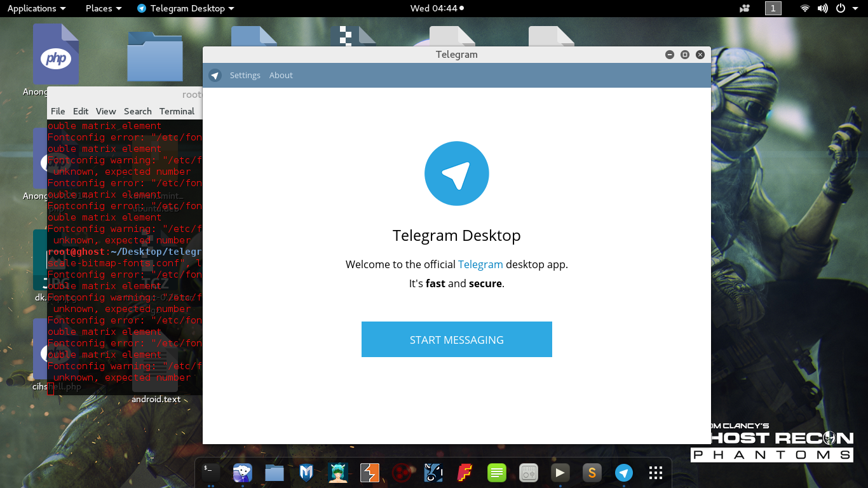The width and height of the screenshot is (868, 488).
Task: Click the Telegram window title bar text
Action: pyautogui.click(x=457, y=55)
